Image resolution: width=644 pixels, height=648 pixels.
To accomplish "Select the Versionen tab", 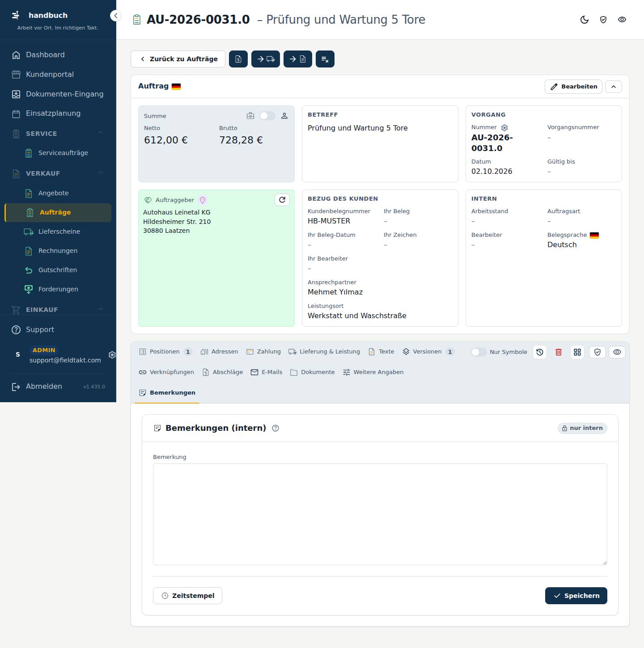I will [x=428, y=352].
